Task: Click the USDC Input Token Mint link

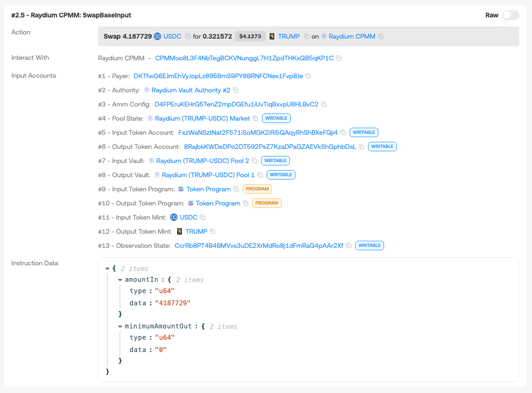Action: click(x=188, y=217)
